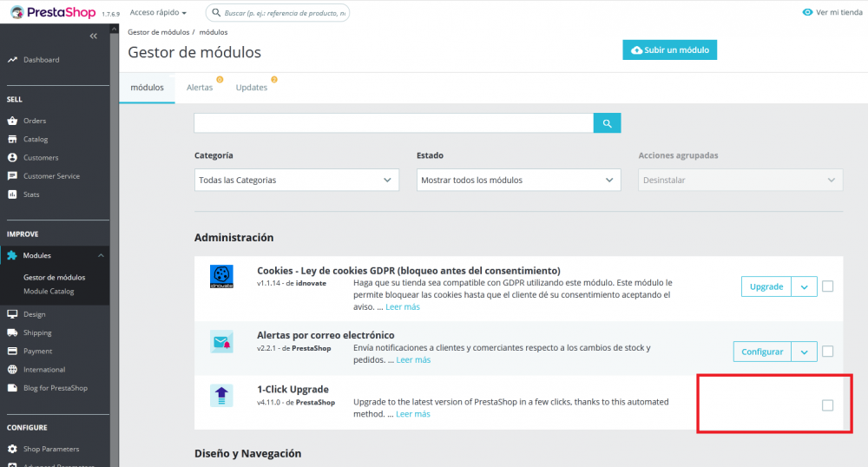Click the Gestor de módulos breadcrumb link
The image size is (868, 467).
tap(158, 32)
